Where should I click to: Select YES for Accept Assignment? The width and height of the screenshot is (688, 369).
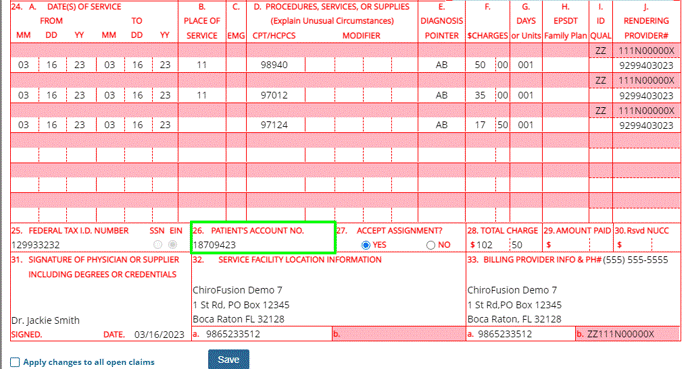tap(366, 245)
